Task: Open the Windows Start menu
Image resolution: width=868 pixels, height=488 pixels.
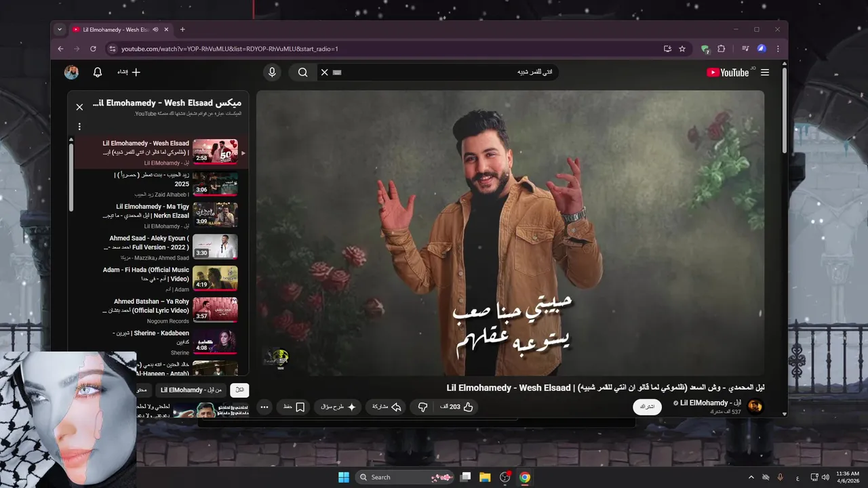Action: click(343, 477)
